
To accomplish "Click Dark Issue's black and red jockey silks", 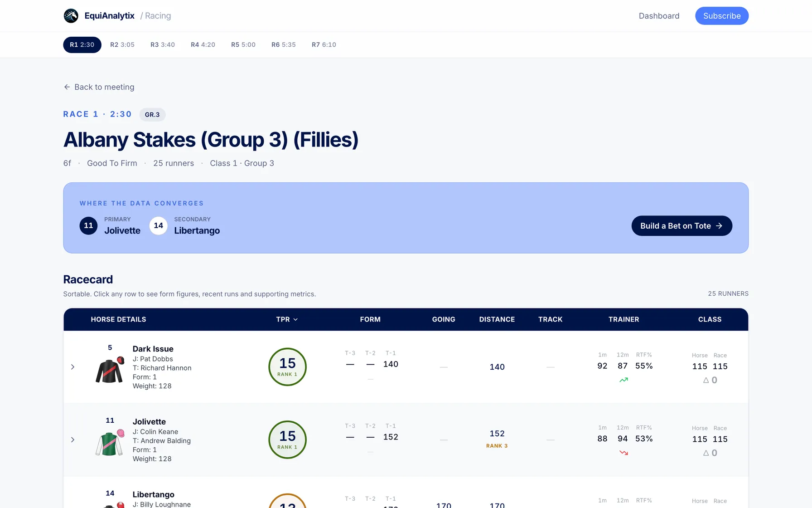I will [x=110, y=370].
